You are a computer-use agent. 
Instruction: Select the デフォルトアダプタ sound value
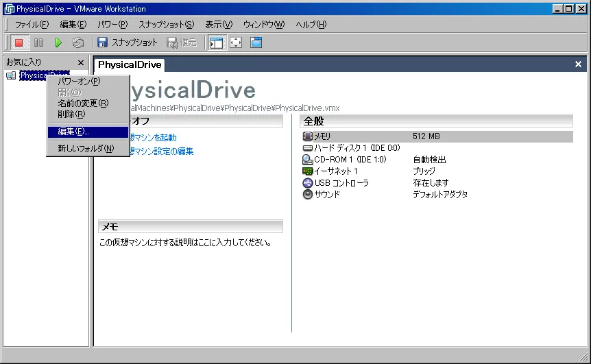click(x=440, y=195)
